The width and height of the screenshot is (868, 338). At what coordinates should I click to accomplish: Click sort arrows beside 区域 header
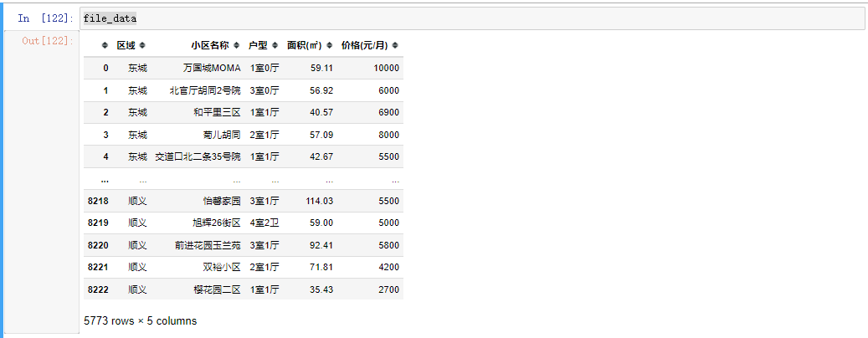142,45
